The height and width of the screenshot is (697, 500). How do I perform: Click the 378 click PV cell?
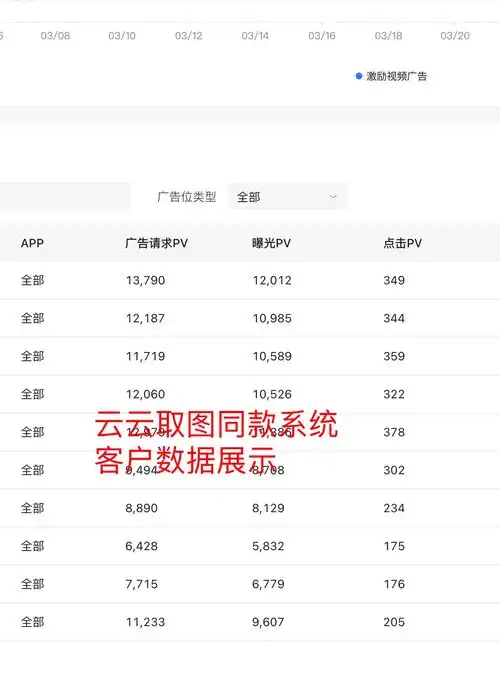pyautogui.click(x=394, y=432)
